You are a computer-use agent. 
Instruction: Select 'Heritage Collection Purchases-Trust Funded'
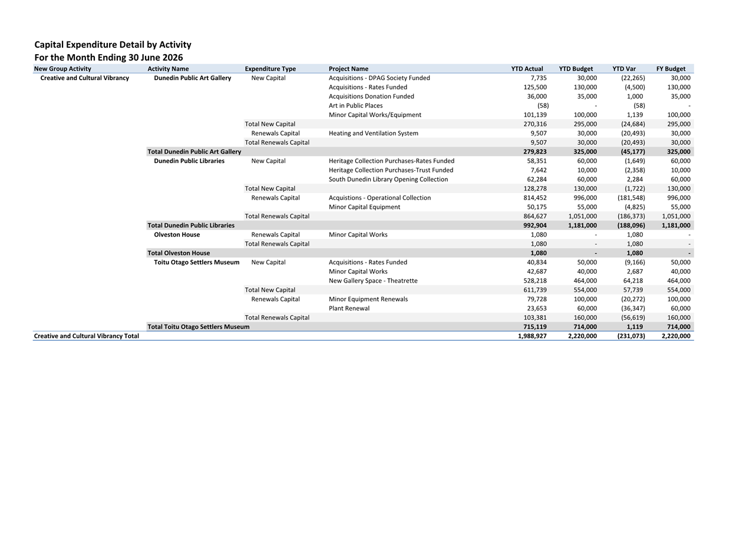coord(391,170)
